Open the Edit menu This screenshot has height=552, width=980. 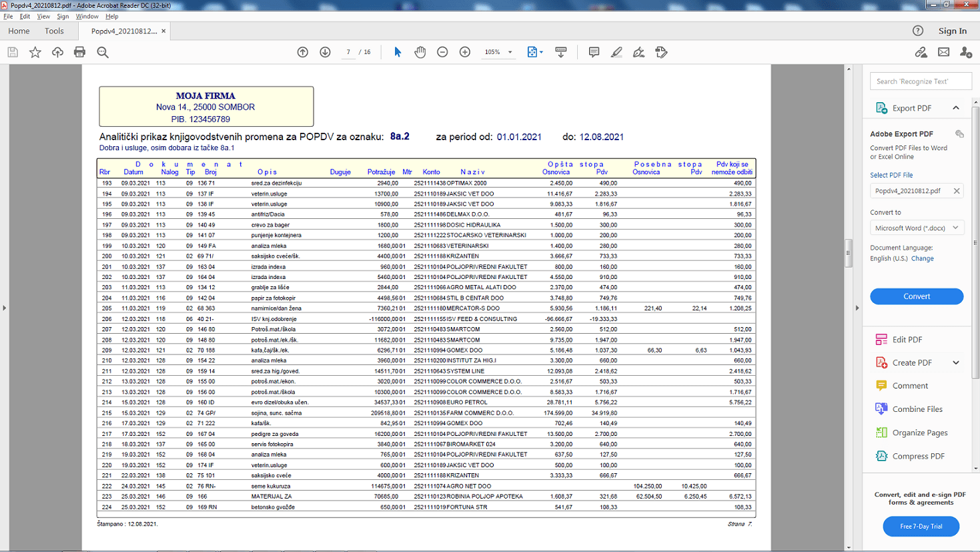point(25,17)
